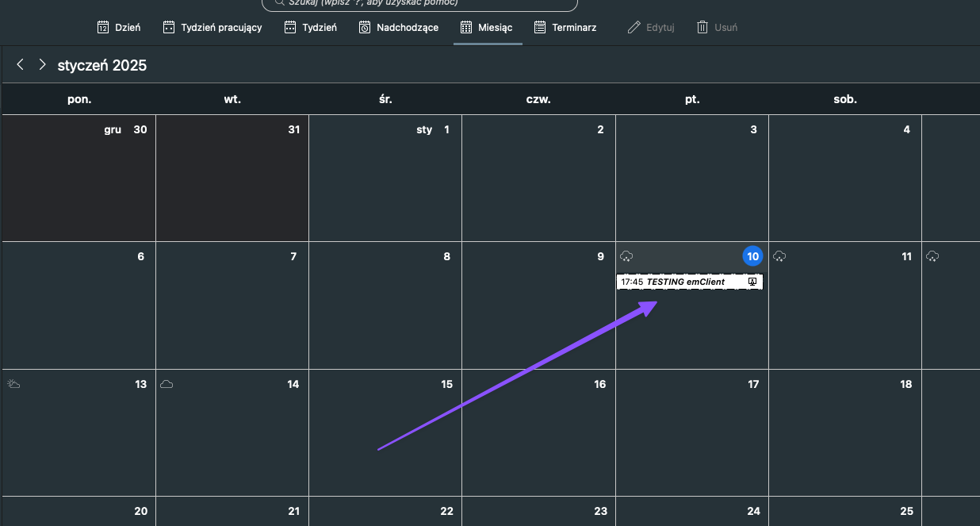Screen dimensions: 980x526
Task: Click the weather icon right of January 11 cell
Action: (932, 256)
